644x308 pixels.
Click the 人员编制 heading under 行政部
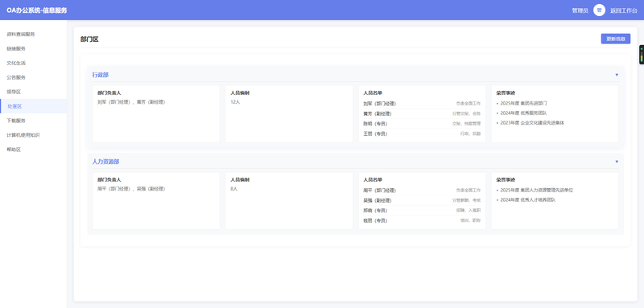[240, 93]
